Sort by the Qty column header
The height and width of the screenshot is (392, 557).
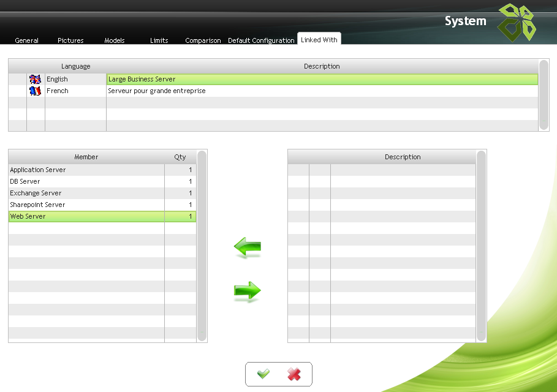point(180,157)
